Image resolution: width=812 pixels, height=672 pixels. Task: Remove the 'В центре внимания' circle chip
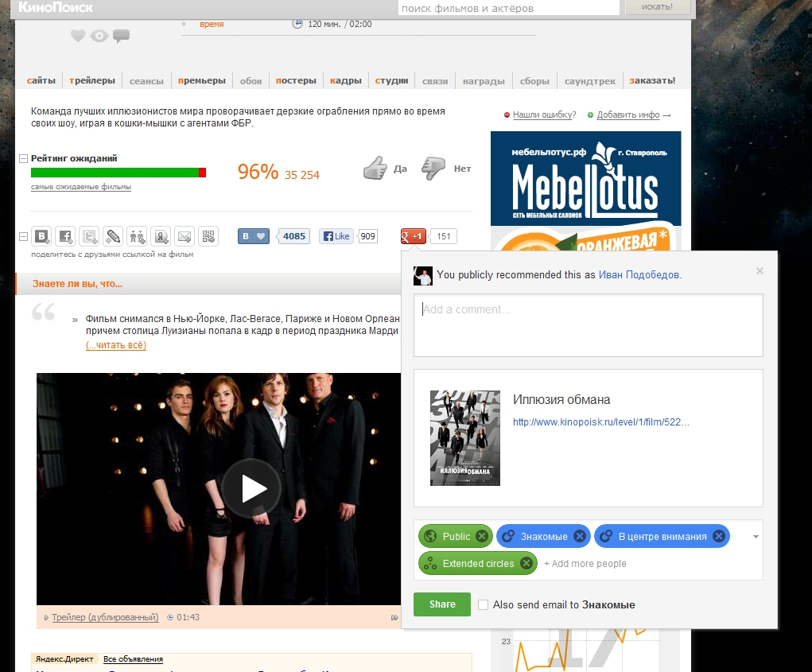tap(719, 536)
